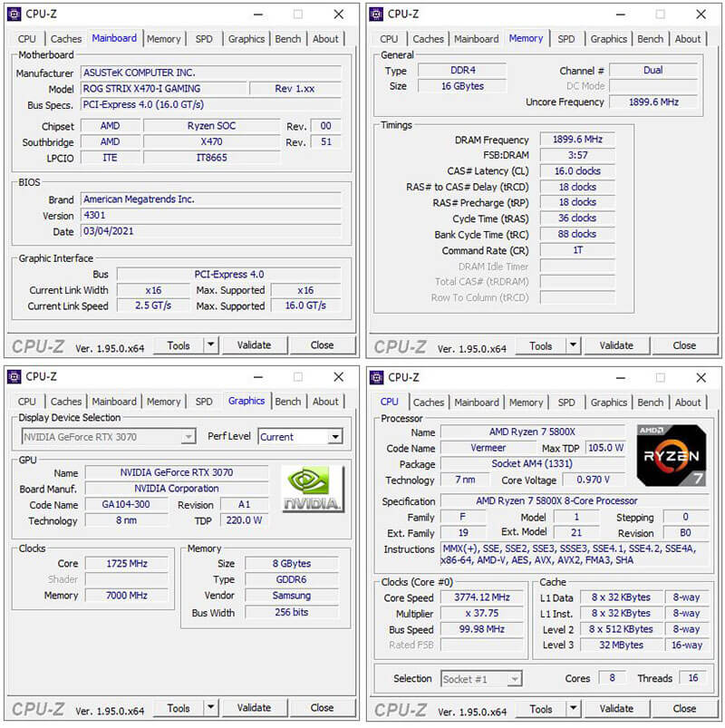Minimize the Graphics CPU-Z window
Image resolution: width=725 pixels, height=728 pixels.
click(x=258, y=377)
